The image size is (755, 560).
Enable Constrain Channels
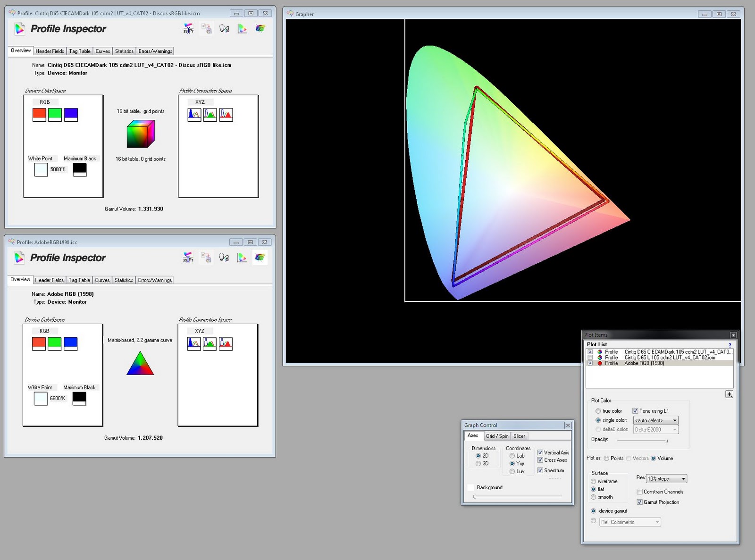(639, 492)
